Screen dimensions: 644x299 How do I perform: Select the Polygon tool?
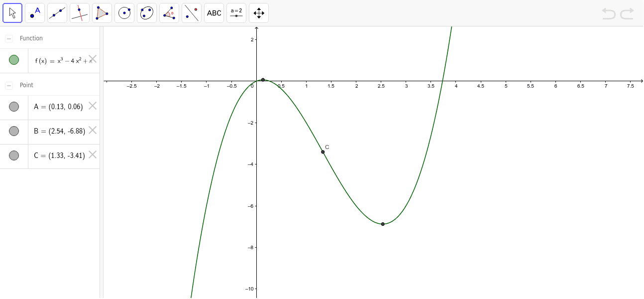[102, 13]
